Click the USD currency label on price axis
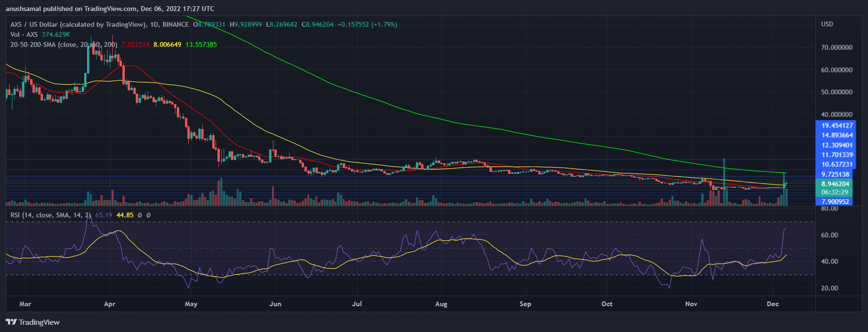The height and width of the screenshot is (332, 868). pyautogui.click(x=827, y=24)
